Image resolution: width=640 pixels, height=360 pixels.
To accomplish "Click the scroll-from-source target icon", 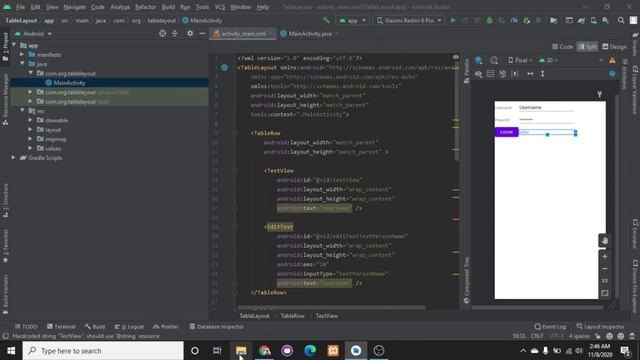I will tap(162, 33).
